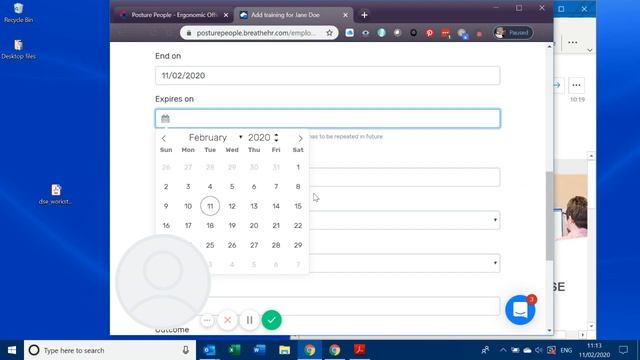Close the Posture People tab

(x=226, y=15)
